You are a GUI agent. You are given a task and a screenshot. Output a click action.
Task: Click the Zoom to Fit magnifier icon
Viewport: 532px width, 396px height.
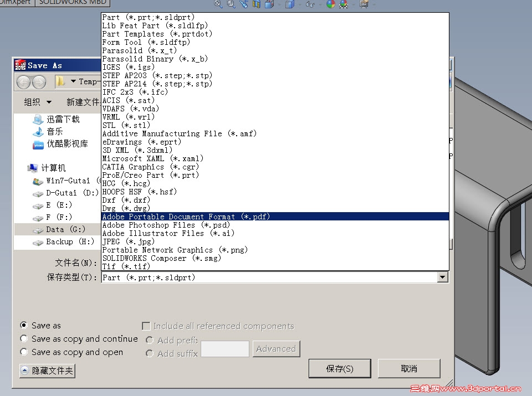coord(218,4)
